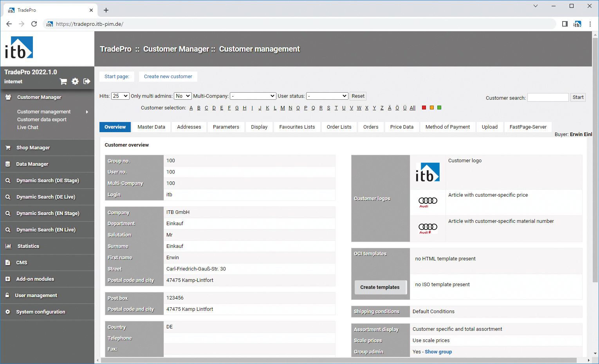Click the horizontal scrollbar at bottom
Viewport: 599px width, 364px height.
pos(339,360)
